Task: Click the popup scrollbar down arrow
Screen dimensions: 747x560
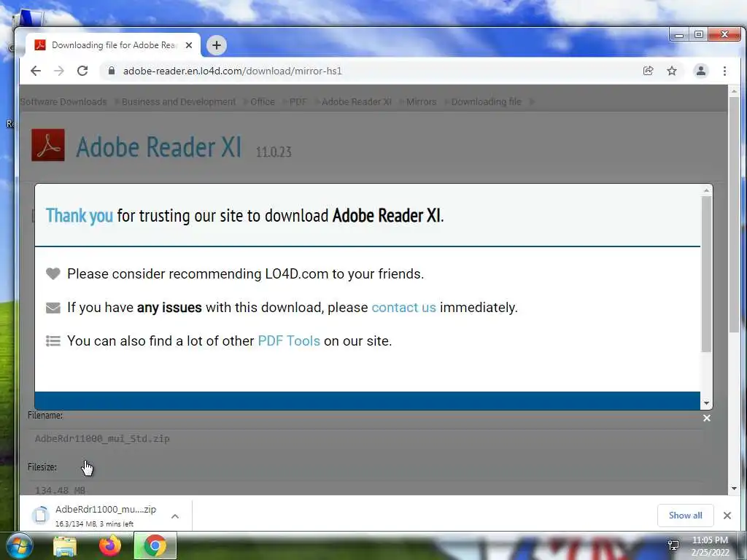Action: coord(706,403)
